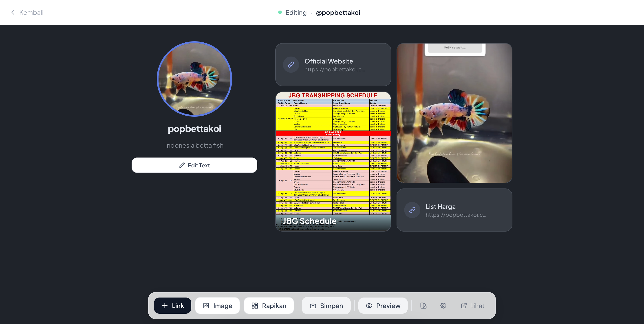This screenshot has width=644, height=324.
Task: Click the link icon on Official Website card
Action: (x=291, y=64)
